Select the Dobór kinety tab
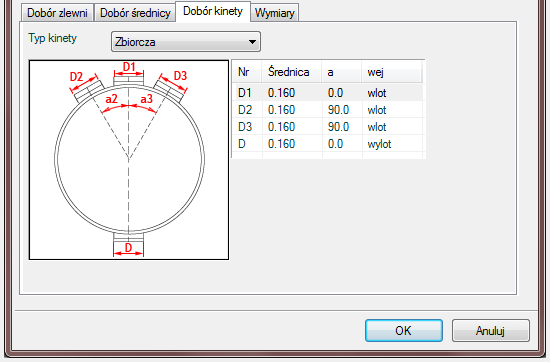The image size is (550, 362). pyautogui.click(x=213, y=11)
